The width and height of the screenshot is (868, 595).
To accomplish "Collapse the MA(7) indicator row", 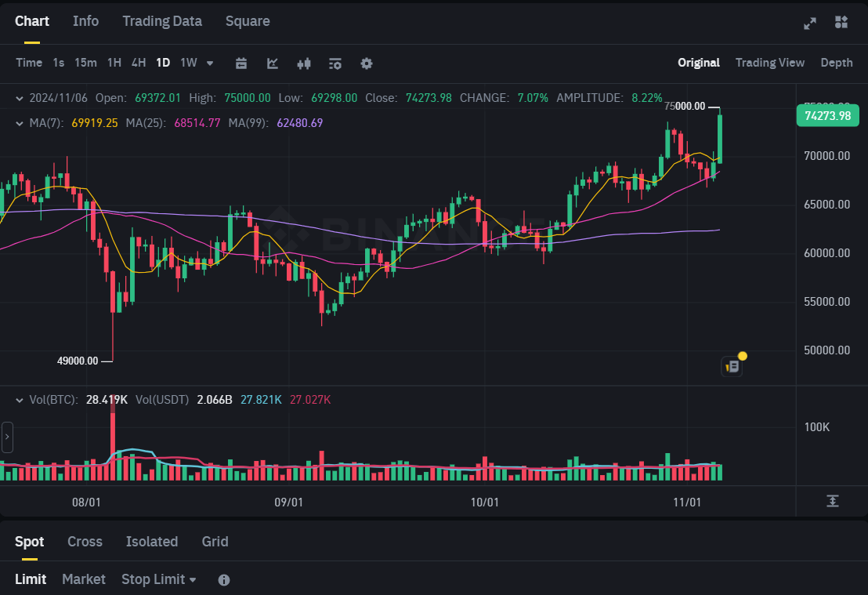I will [20, 123].
